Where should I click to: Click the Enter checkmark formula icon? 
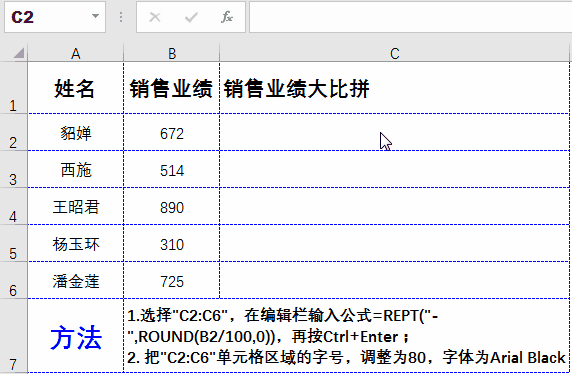pyautogui.click(x=191, y=17)
